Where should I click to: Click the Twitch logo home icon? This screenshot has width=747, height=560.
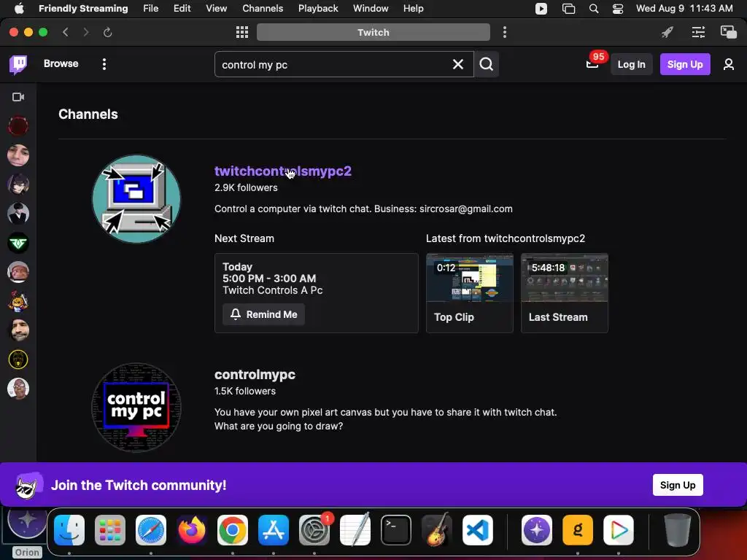[18, 64]
